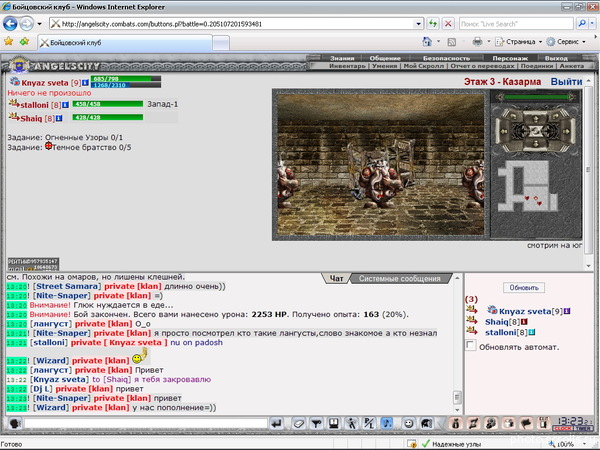Viewport: 600px width, 450px height.
Task: Click the Favorites star icon
Action: point(8,41)
